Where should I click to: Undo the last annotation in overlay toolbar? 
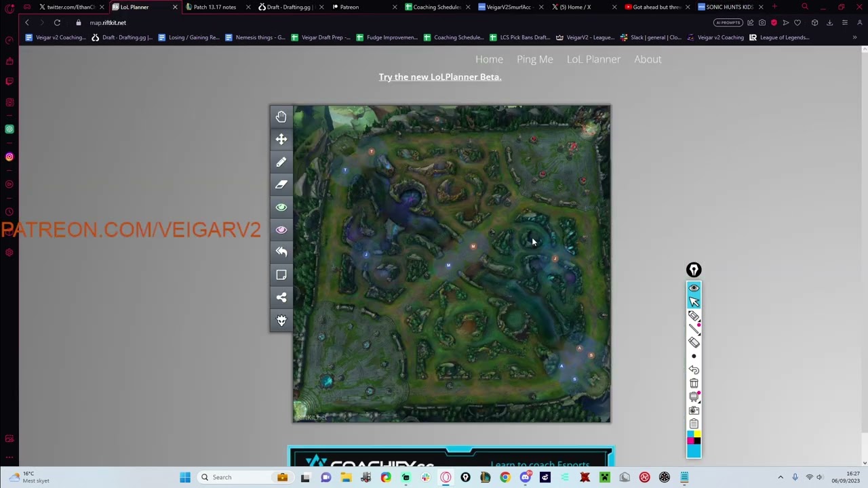point(694,370)
